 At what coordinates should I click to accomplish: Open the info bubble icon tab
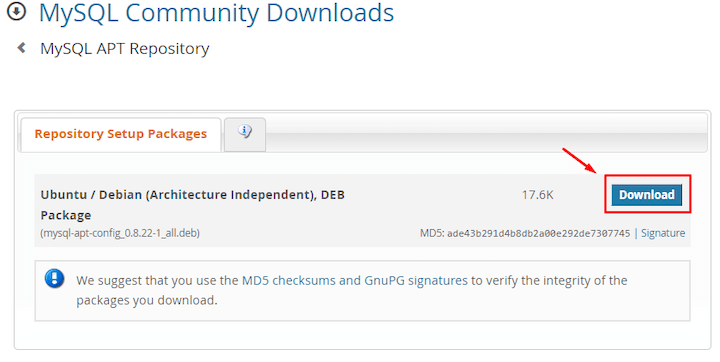(x=245, y=134)
